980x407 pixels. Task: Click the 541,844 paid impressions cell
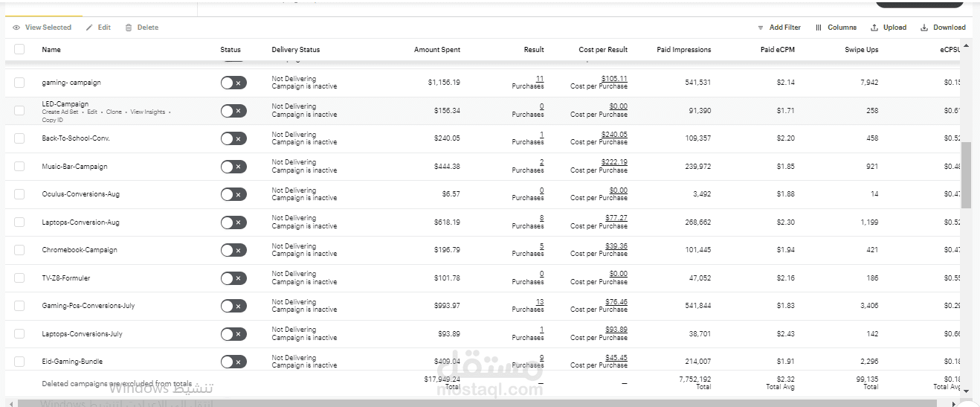698,306
